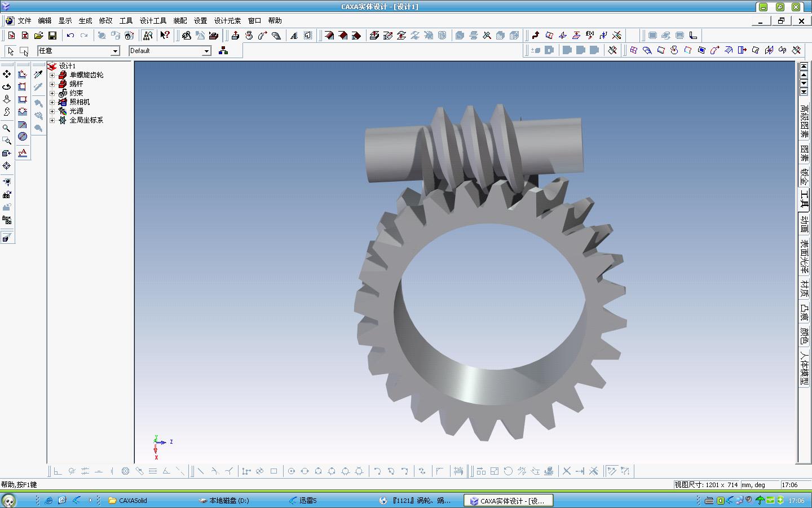Open the 生成 menu
The width and height of the screenshot is (812, 508).
85,20
